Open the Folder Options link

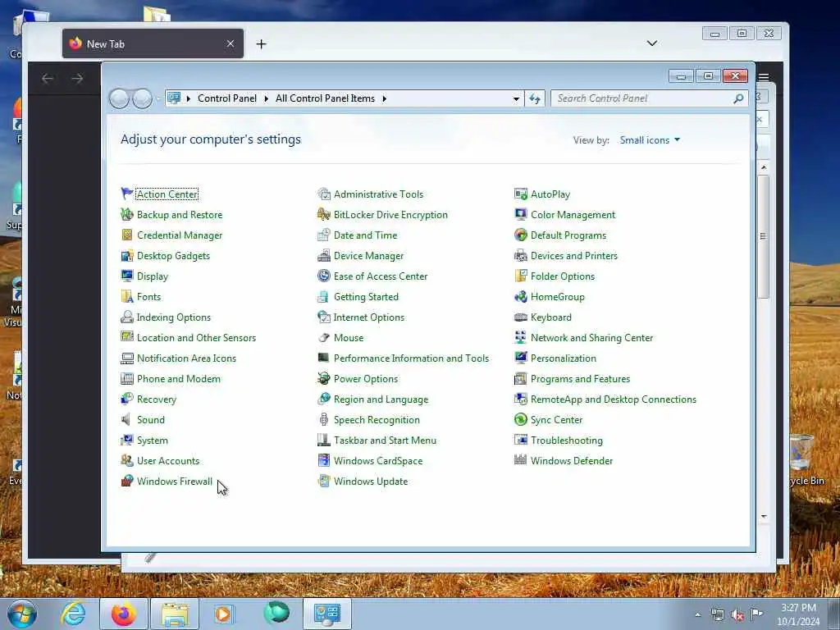tap(563, 276)
